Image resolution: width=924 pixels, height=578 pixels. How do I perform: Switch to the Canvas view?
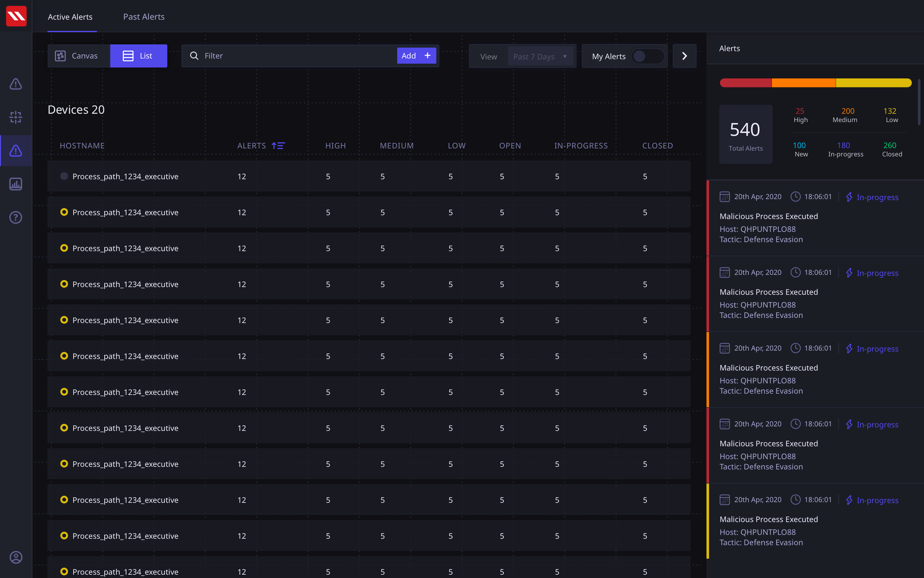[79, 56]
